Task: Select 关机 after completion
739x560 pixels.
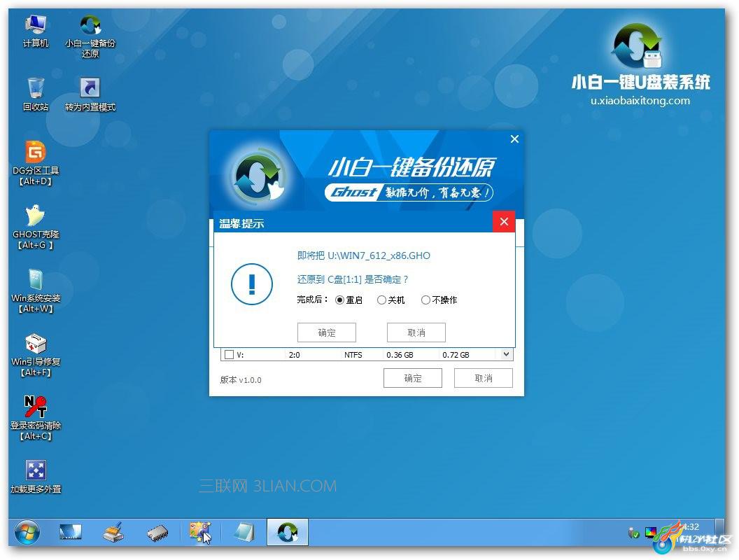Action: point(390,300)
